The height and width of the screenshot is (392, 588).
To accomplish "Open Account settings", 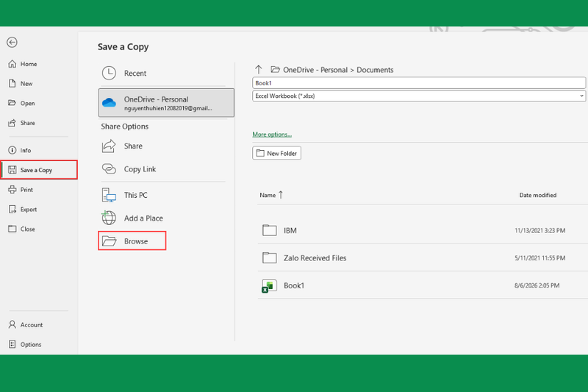I will [26, 325].
